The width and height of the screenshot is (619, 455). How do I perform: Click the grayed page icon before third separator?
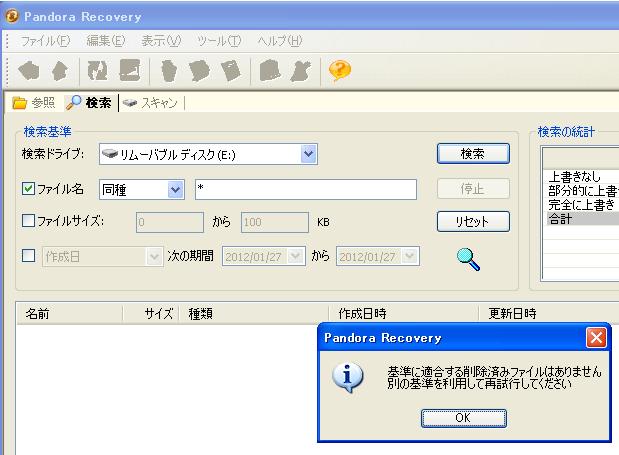231,71
